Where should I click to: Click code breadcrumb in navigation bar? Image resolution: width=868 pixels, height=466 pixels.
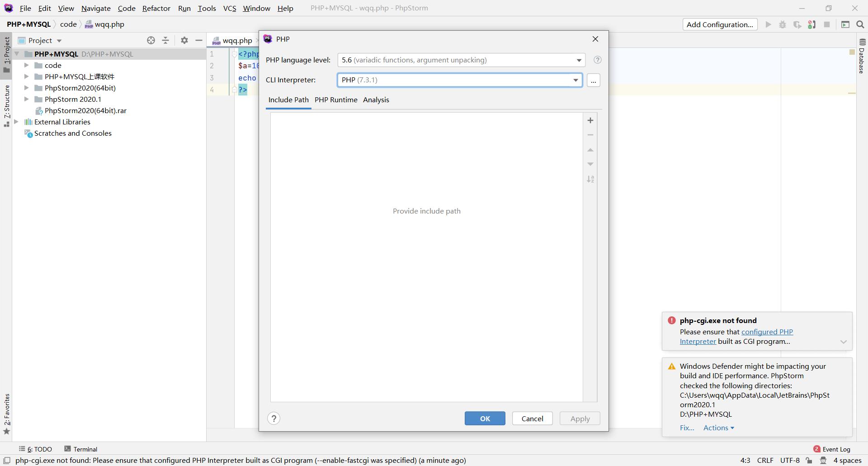pyautogui.click(x=68, y=24)
